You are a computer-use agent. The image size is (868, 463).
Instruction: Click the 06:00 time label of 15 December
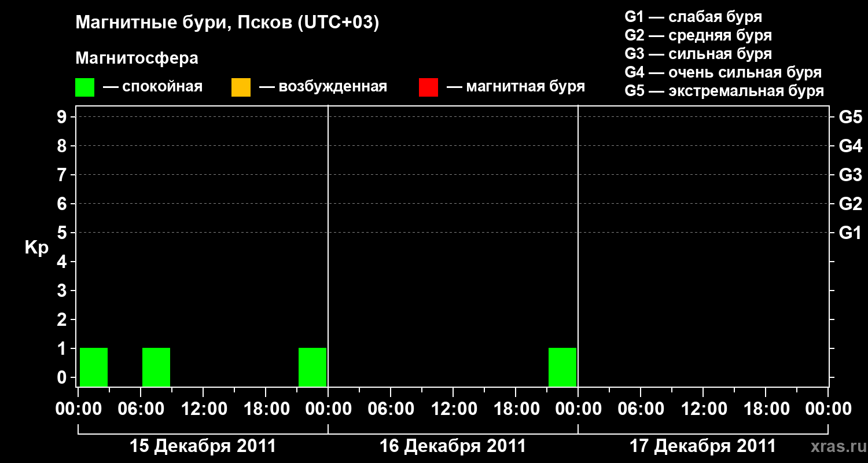tap(141, 409)
